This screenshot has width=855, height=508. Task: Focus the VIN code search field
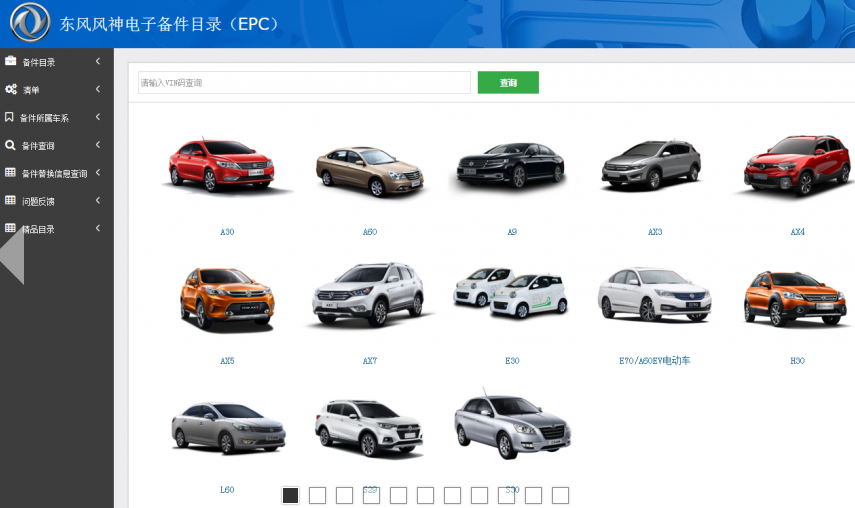coord(304,82)
